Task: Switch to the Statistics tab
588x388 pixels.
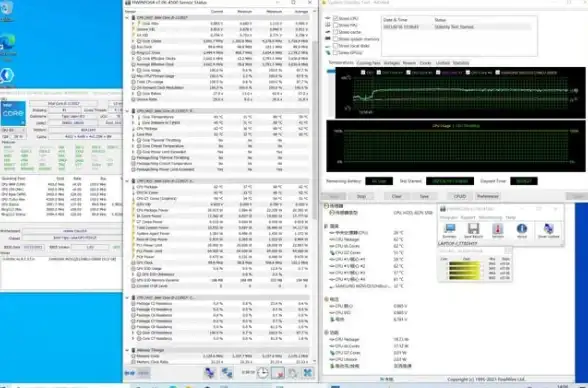Action: point(461,63)
